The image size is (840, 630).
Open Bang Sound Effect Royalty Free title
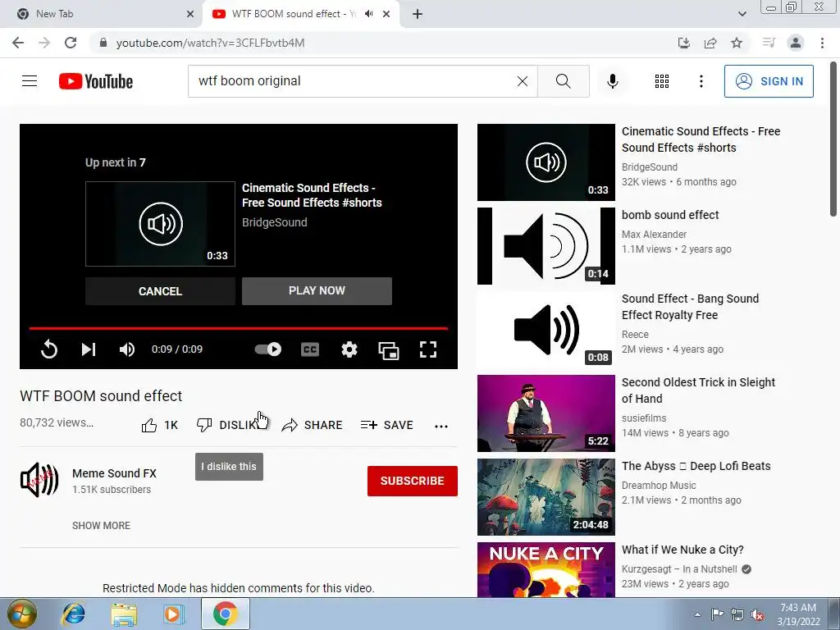690,307
